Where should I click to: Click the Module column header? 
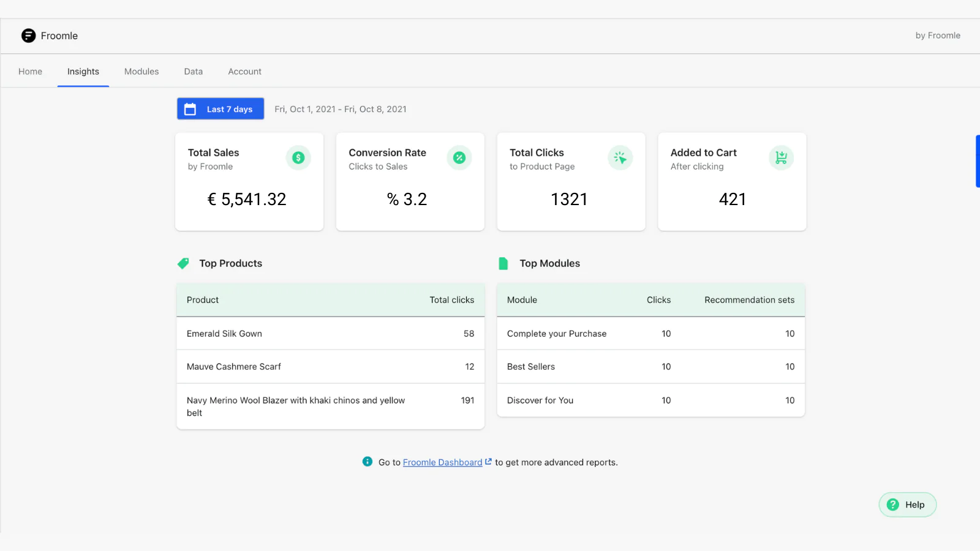[x=522, y=300]
